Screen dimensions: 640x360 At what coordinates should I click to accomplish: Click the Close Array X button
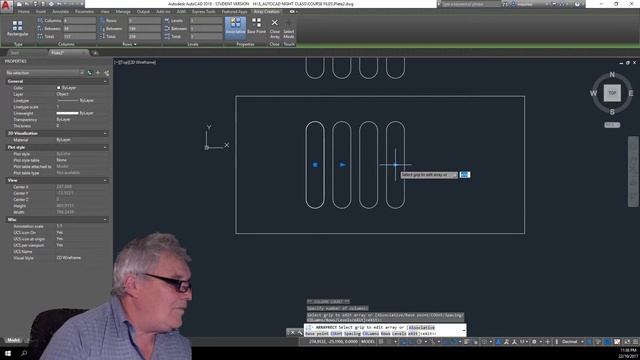pos(275,28)
